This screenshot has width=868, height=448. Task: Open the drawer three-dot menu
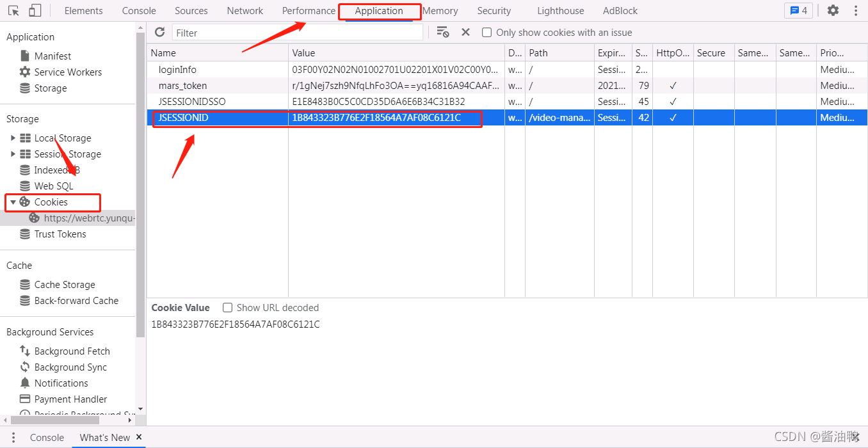tap(13, 438)
